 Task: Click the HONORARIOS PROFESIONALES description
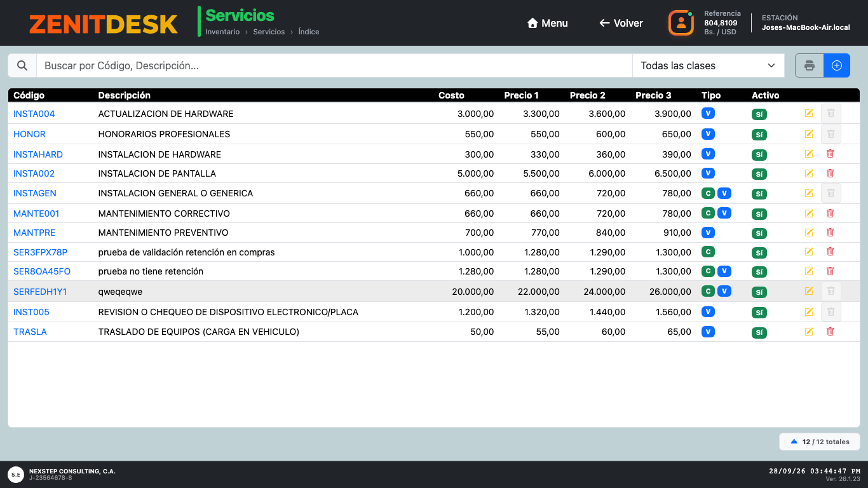tap(164, 134)
